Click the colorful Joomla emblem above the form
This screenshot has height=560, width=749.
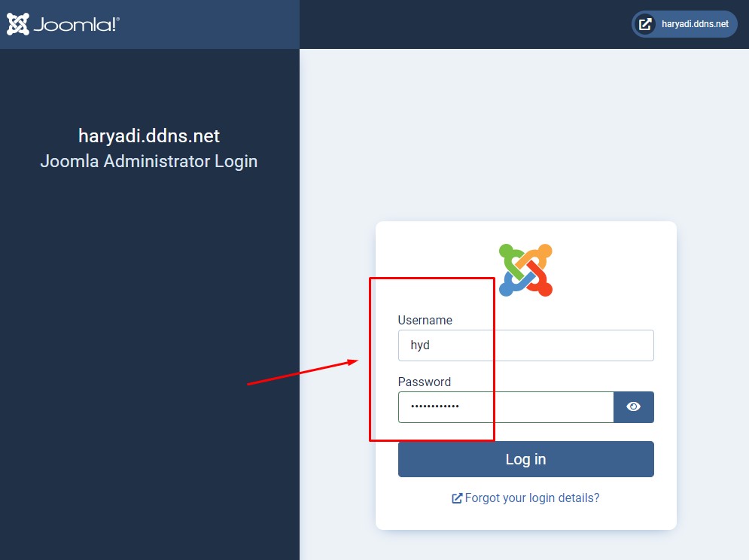[x=525, y=269]
